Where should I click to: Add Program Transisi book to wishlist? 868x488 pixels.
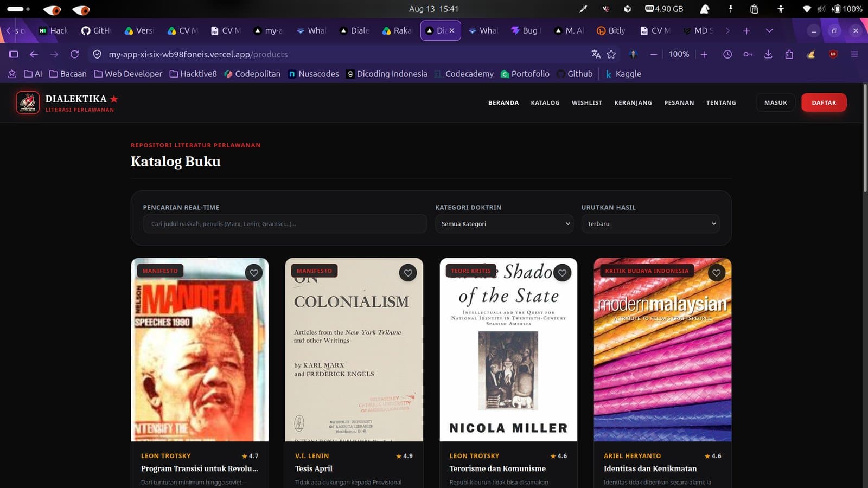[x=254, y=273]
